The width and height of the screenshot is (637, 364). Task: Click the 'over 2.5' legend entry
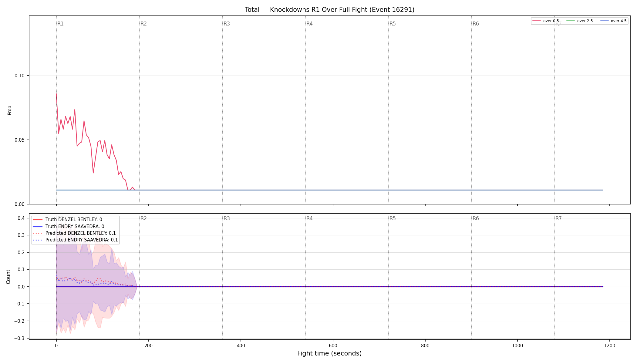(x=580, y=21)
